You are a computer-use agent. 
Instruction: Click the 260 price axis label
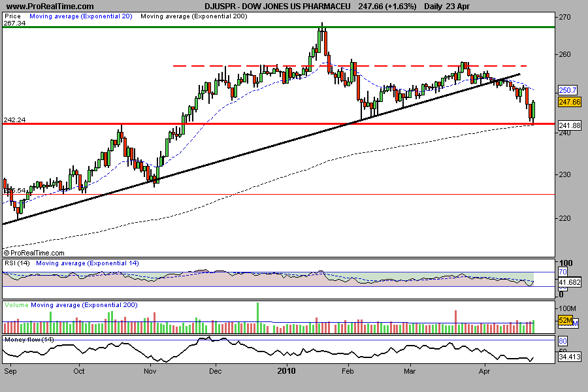pos(564,54)
